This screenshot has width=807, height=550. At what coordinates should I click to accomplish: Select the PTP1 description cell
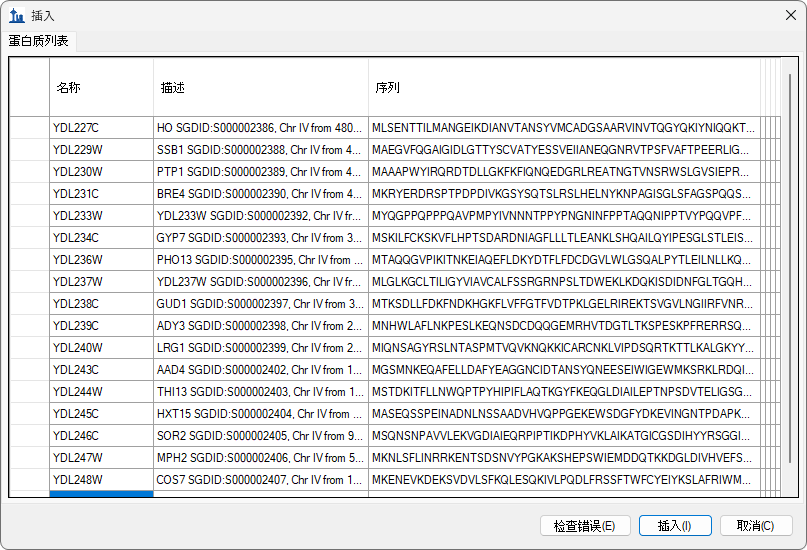pyautogui.click(x=260, y=172)
